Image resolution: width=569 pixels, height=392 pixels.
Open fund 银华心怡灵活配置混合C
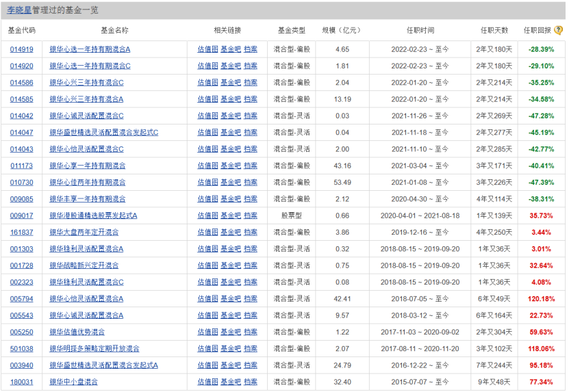[x=86, y=149]
